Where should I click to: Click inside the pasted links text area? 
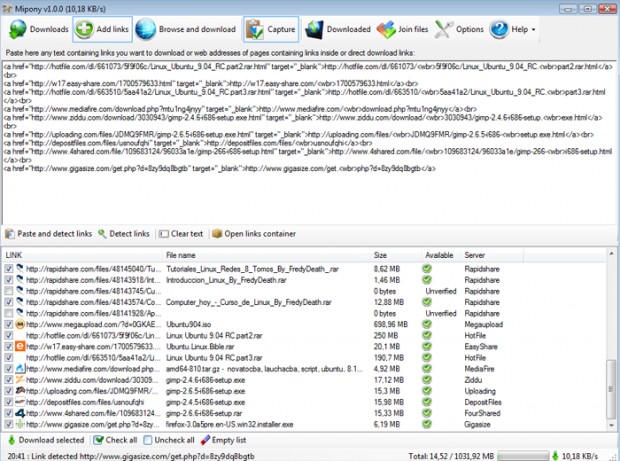(309, 142)
